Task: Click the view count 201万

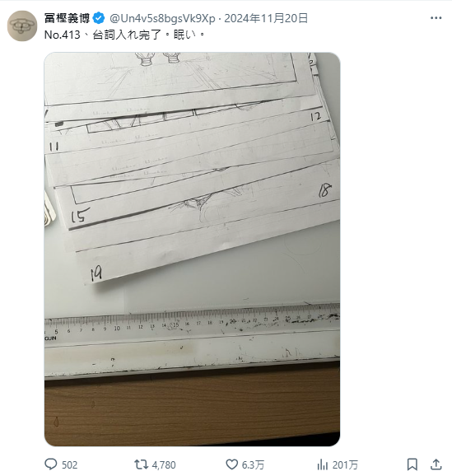Action: (x=345, y=464)
